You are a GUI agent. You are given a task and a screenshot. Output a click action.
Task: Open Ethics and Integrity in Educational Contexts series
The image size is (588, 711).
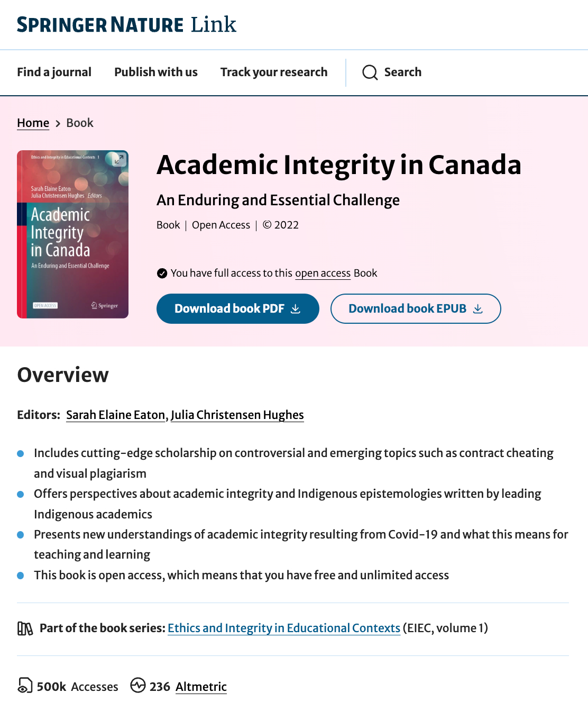tap(284, 628)
